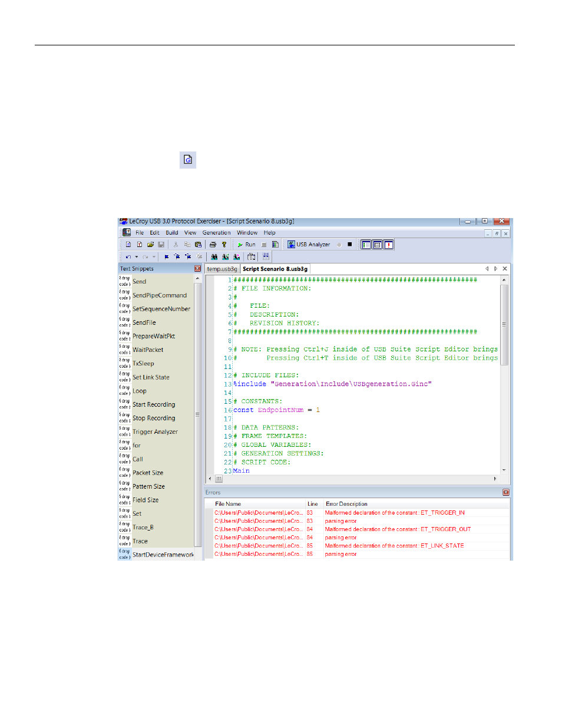Click the Open folder toolbar icon
The width and height of the screenshot is (562, 728).
pyautogui.click(x=150, y=245)
